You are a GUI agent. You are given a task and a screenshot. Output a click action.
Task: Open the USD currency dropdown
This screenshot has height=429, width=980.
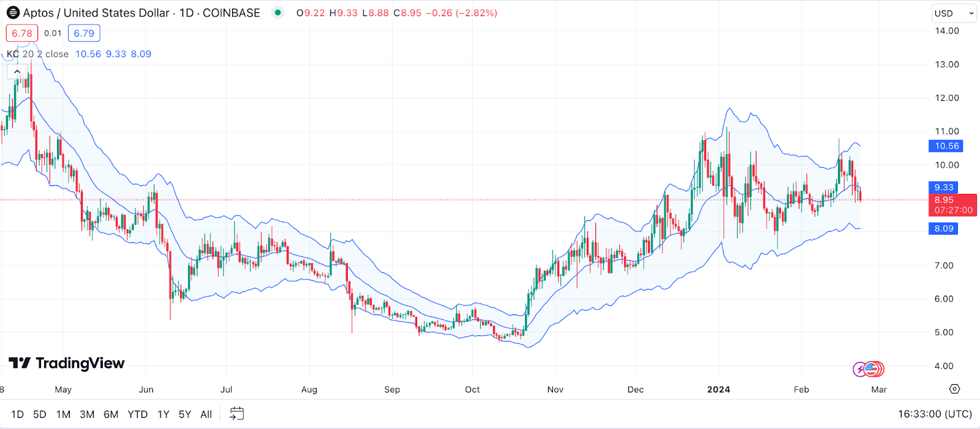coord(954,13)
